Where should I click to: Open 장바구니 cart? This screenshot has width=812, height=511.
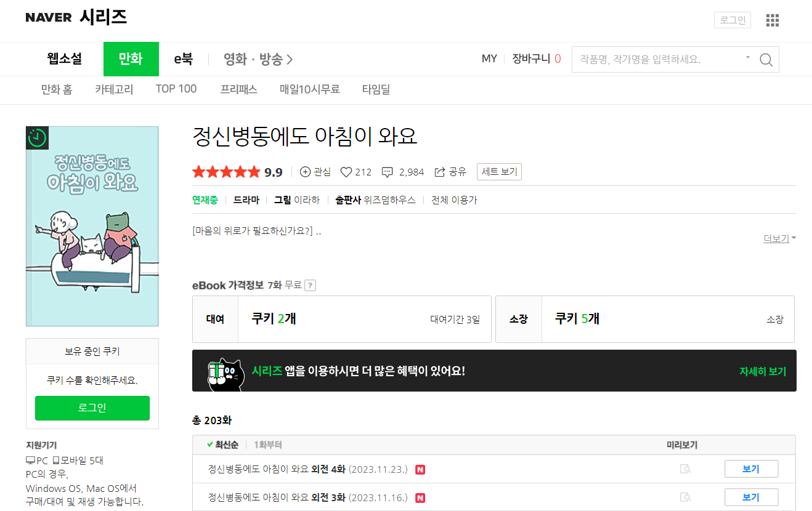(x=537, y=59)
